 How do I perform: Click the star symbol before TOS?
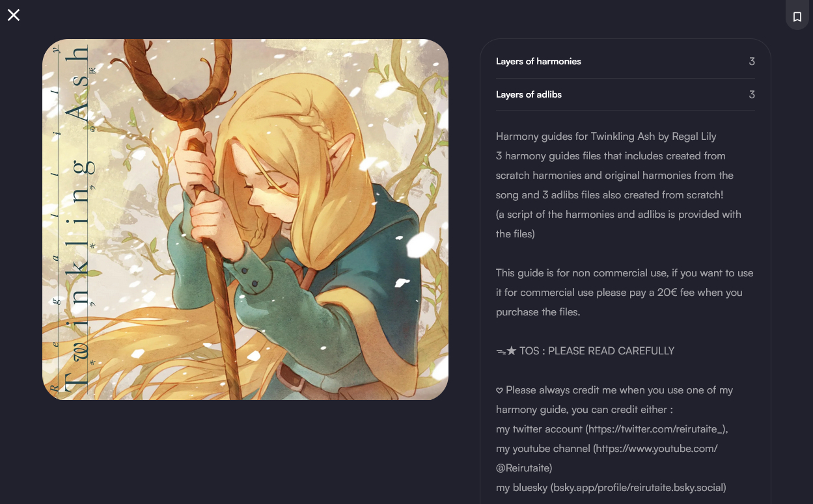coord(511,351)
